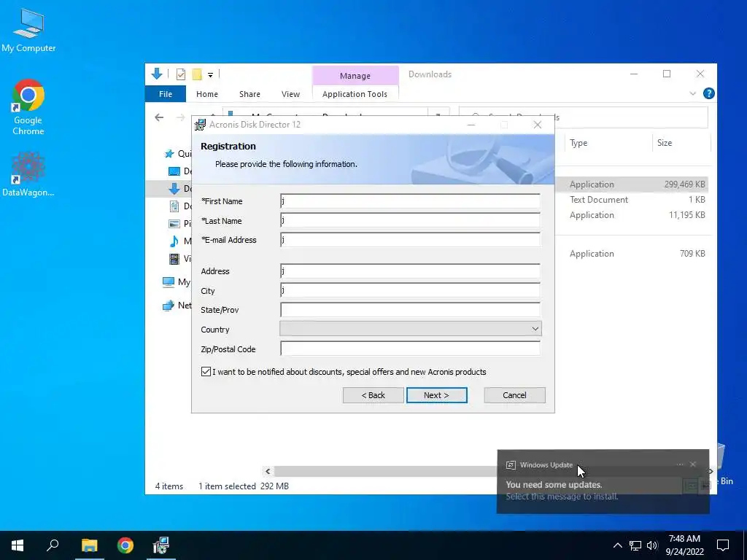This screenshot has height=560, width=747.
Task: Select the Pictures icon in sidebar
Action: tap(174, 223)
